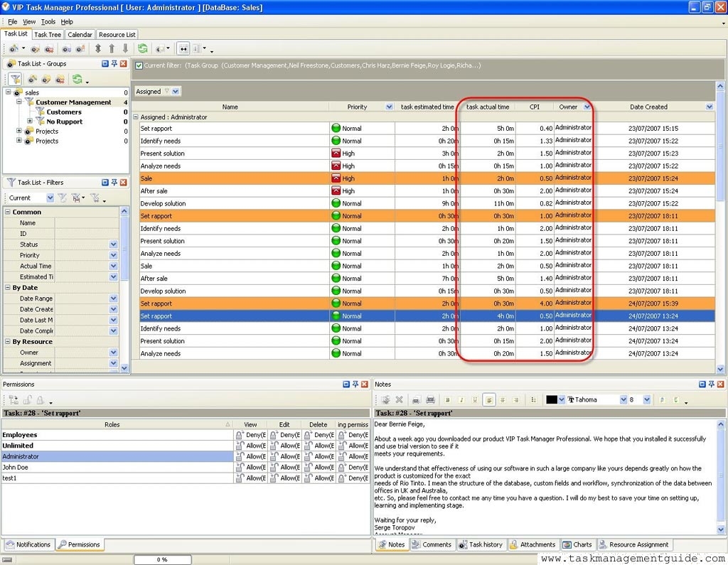The height and width of the screenshot is (565, 728).
Task: Pin the Permissions panel
Action: [x=355, y=384]
